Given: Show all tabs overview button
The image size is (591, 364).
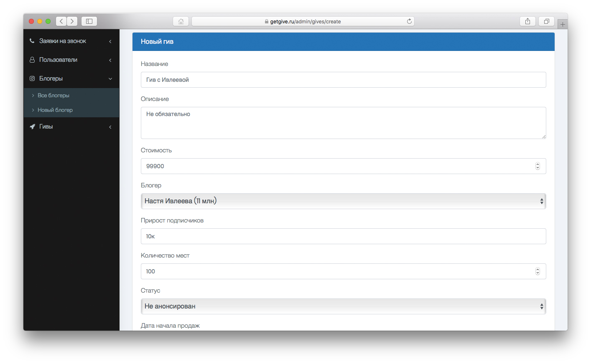Looking at the screenshot, I should 546,21.
